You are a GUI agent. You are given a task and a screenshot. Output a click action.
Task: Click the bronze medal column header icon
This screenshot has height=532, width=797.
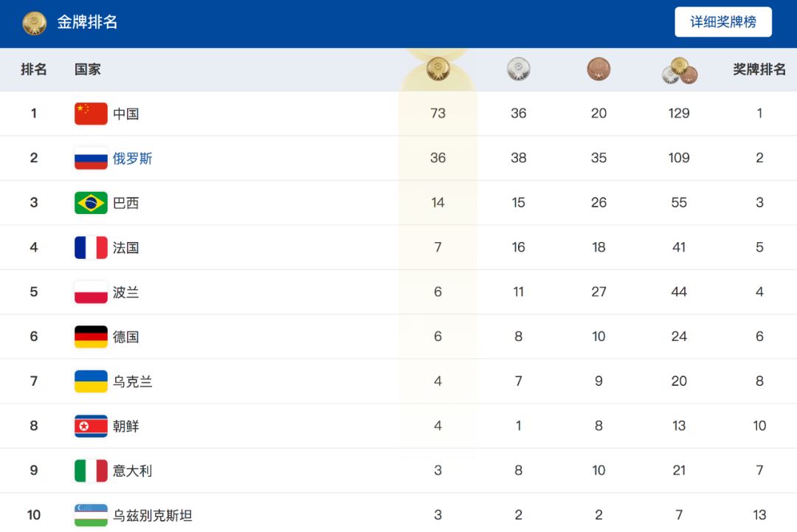click(598, 69)
